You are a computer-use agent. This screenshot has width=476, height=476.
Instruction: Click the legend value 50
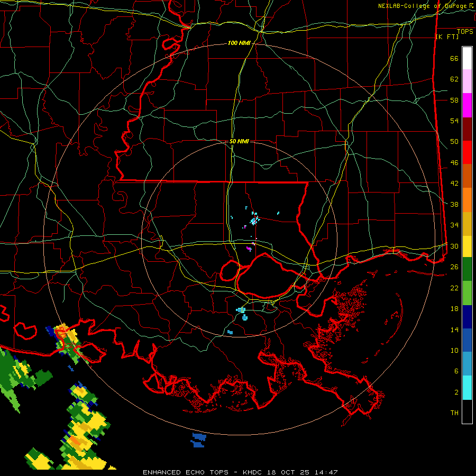tap(454, 142)
